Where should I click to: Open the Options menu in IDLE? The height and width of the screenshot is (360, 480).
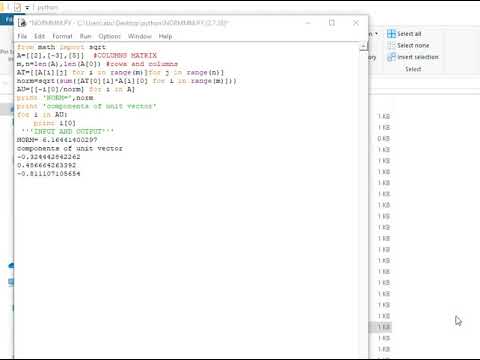tap(109, 36)
